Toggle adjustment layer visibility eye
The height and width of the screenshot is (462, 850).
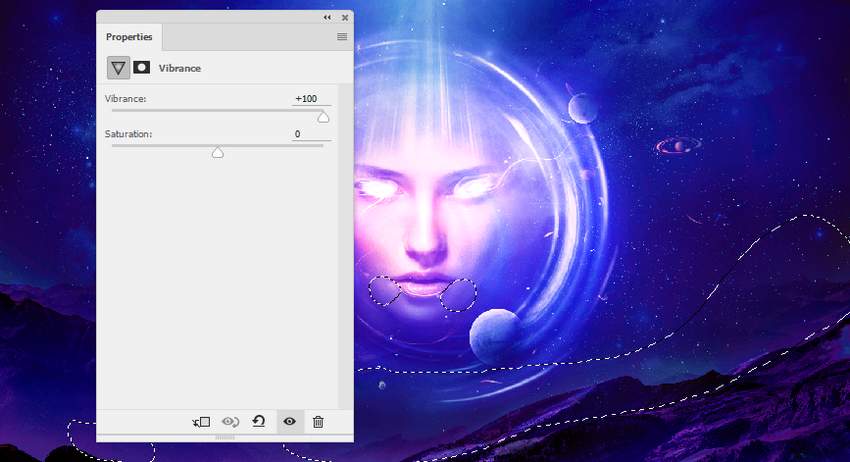[x=289, y=422]
